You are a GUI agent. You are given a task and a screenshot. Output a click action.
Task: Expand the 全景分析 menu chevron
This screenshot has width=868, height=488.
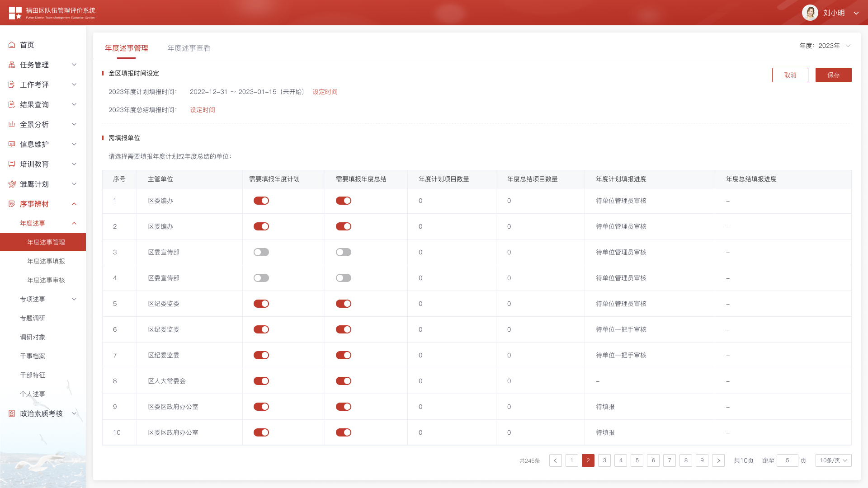pyautogui.click(x=74, y=124)
